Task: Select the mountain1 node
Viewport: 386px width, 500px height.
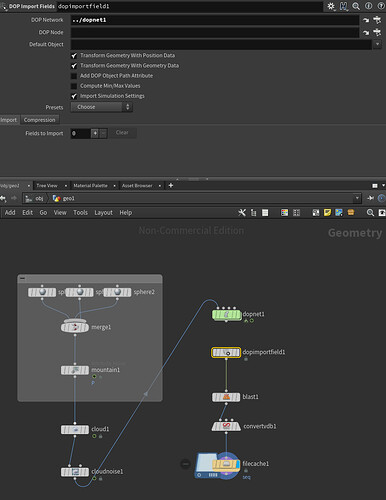Action: [75, 370]
